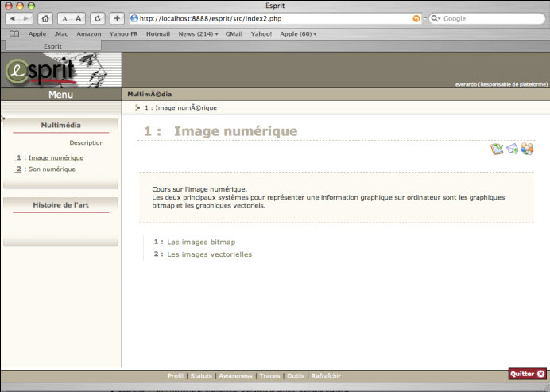Open the Les images bitmap link
This screenshot has width=550, height=392.
click(x=201, y=242)
